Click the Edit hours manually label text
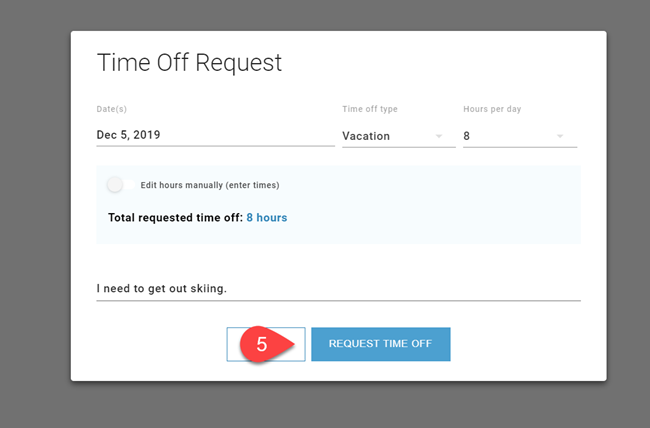Viewport: 650px width, 428px height. pyautogui.click(x=209, y=185)
